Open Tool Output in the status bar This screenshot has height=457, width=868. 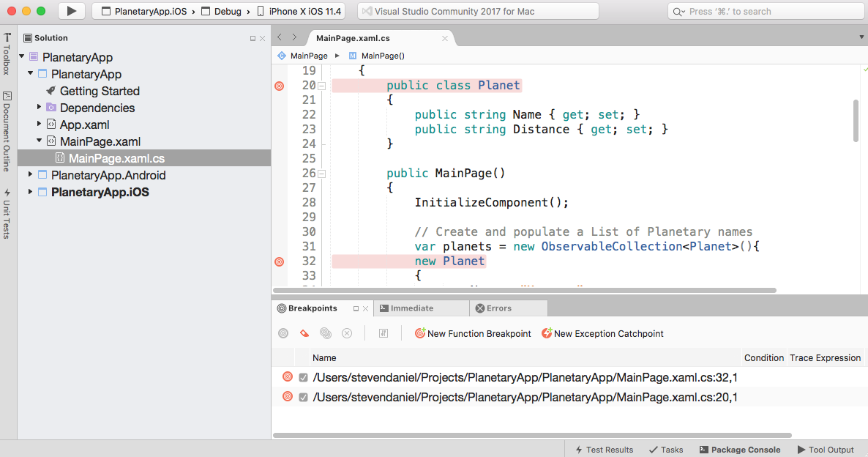[x=826, y=449]
